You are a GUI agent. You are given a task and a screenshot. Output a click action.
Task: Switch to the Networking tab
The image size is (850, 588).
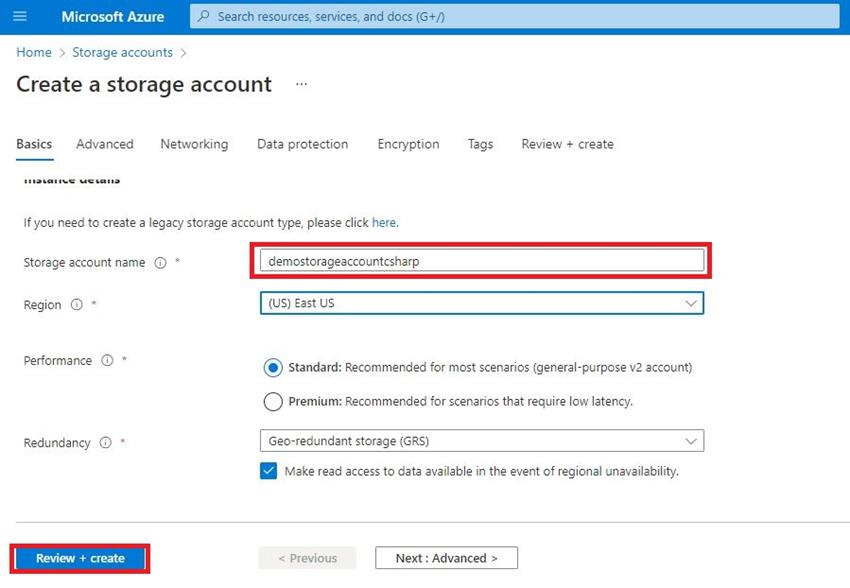coord(194,144)
